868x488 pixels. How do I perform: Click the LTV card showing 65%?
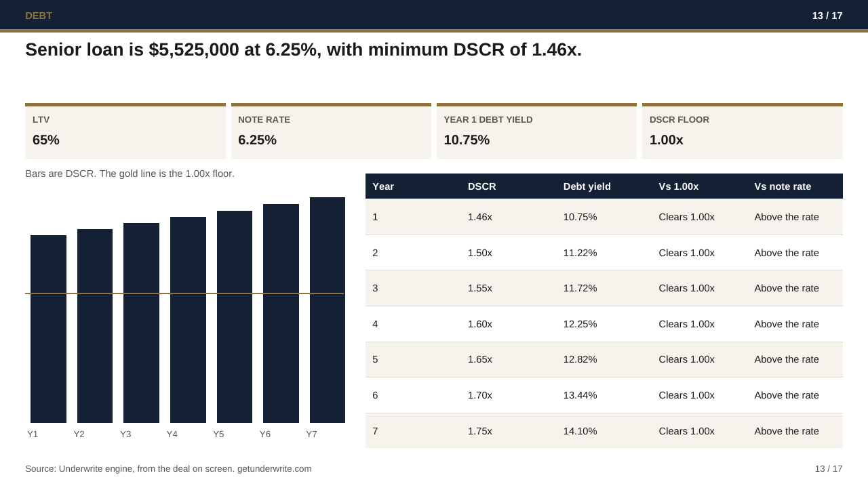pos(125,131)
